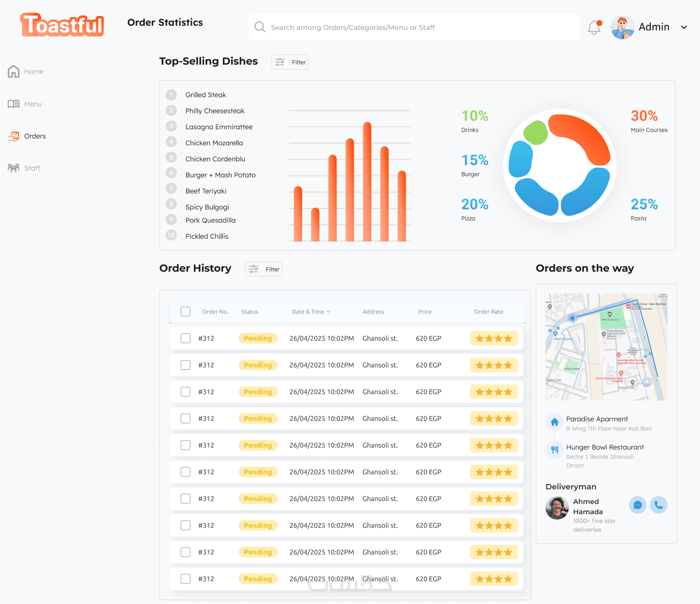
Task: Check the last order row checkbox
Action: click(x=186, y=579)
